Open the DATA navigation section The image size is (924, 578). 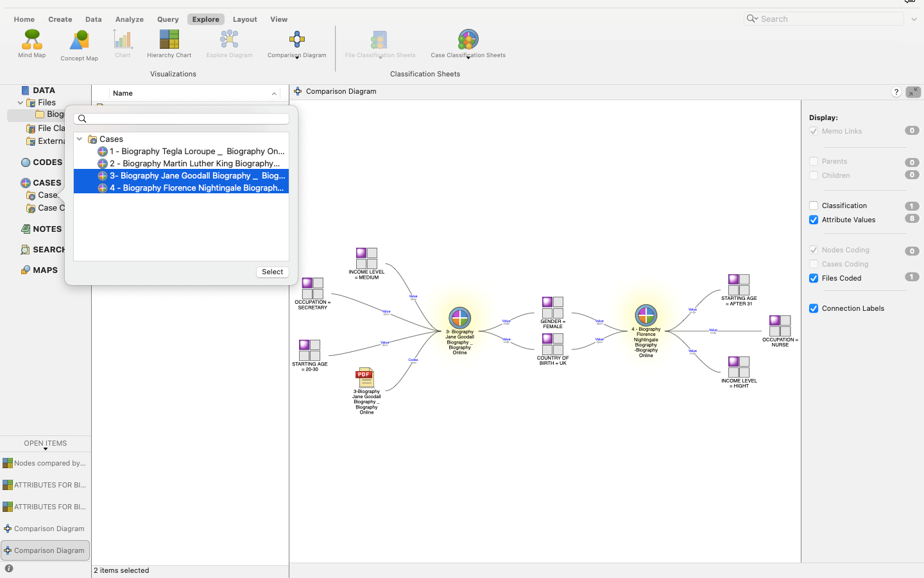[38, 91]
